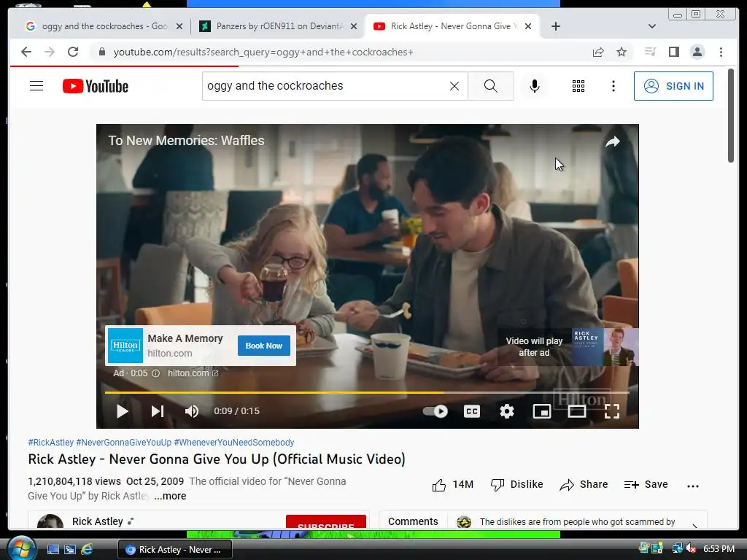The width and height of the screenshot is (747, 560).
Task: Open the YouTube hamburger guide menu
Action: pyautogui.click(x=36, y=86)
